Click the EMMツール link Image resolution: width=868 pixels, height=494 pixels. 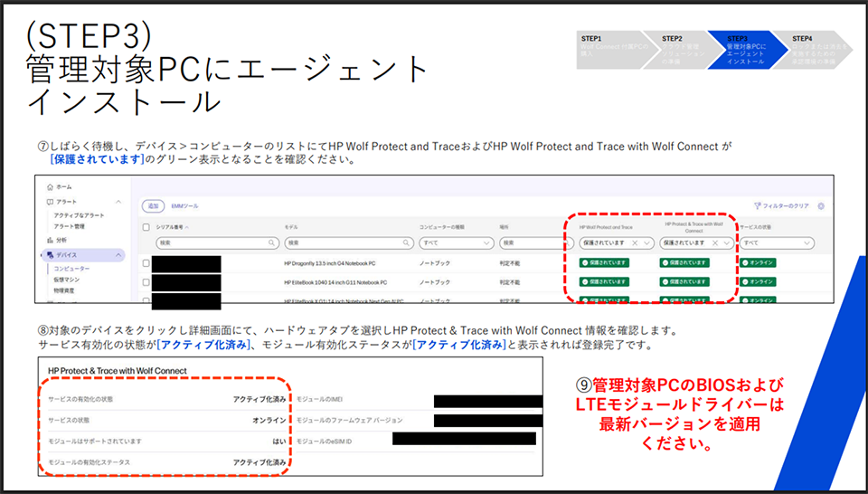184,206
